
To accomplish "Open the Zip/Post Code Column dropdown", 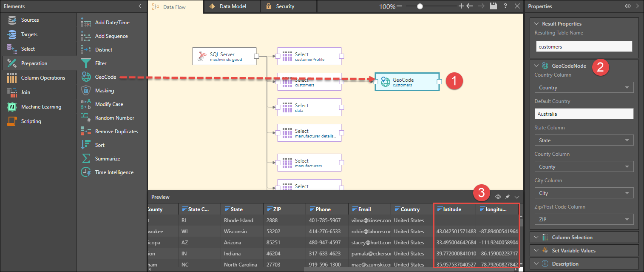I will coord(584,220).
